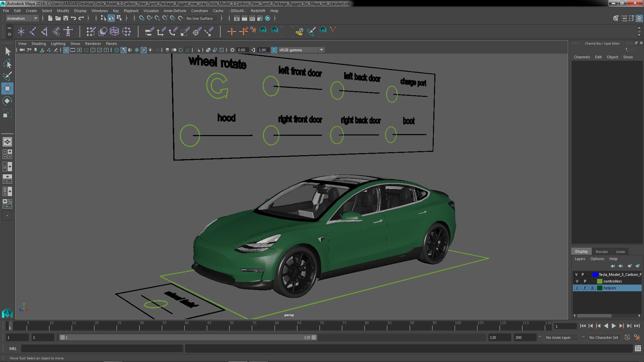644x362 pixels.
Task: Activate the Lasso select tool
Action: (x=7, y=64)
